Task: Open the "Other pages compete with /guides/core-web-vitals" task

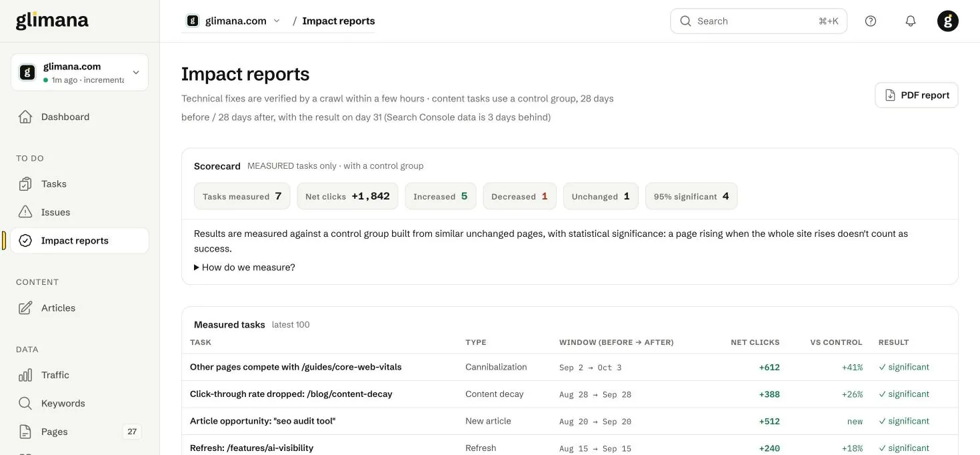Action: click(296, 367)
